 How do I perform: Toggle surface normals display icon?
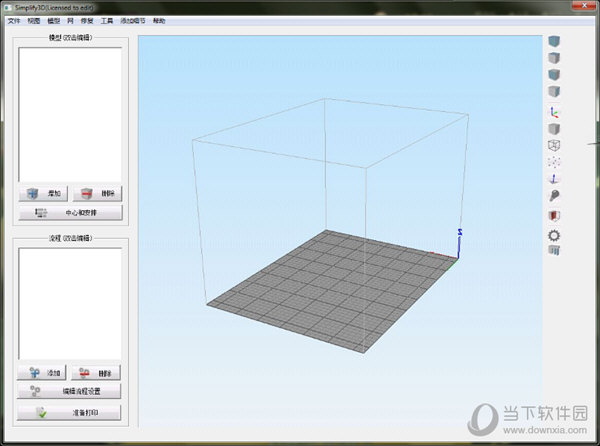(x=554, y=179)
